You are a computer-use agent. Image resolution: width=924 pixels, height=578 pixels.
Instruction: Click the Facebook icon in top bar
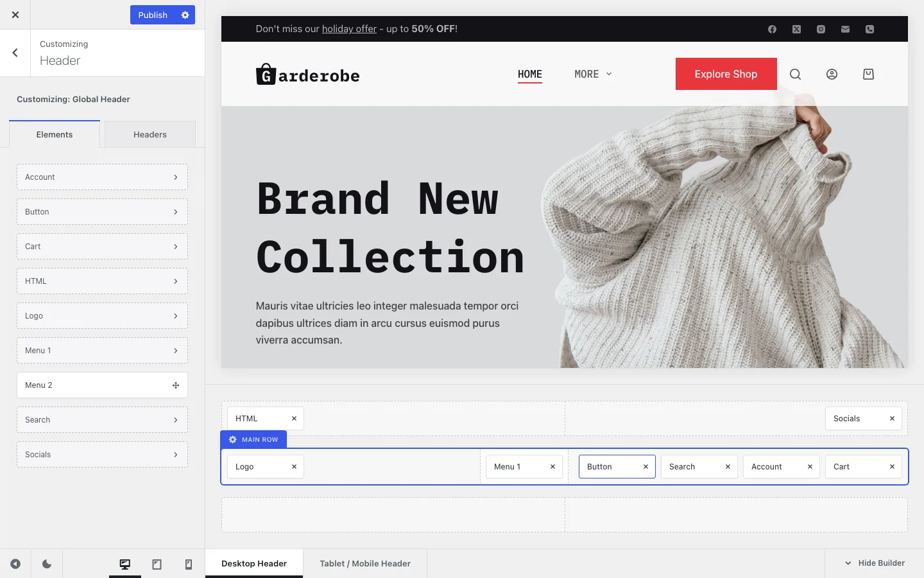(x=772, y=29)
